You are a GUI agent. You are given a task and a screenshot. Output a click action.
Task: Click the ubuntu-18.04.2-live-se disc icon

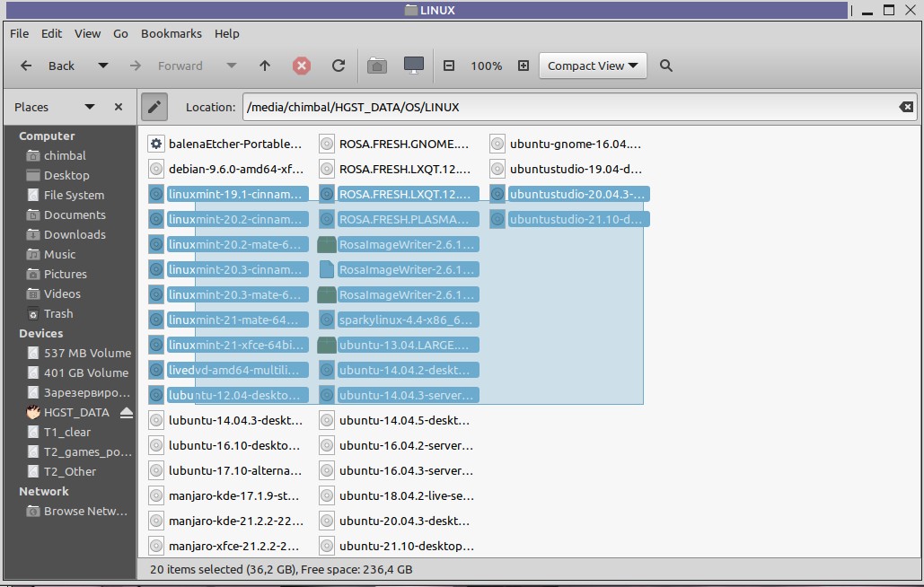[327, 495]
